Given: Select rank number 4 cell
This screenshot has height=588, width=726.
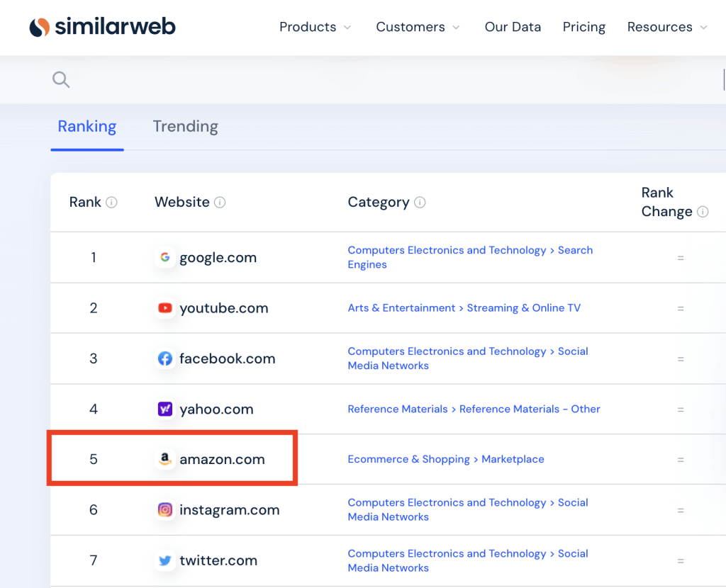Looking at the screenshot, I should 94,409.
